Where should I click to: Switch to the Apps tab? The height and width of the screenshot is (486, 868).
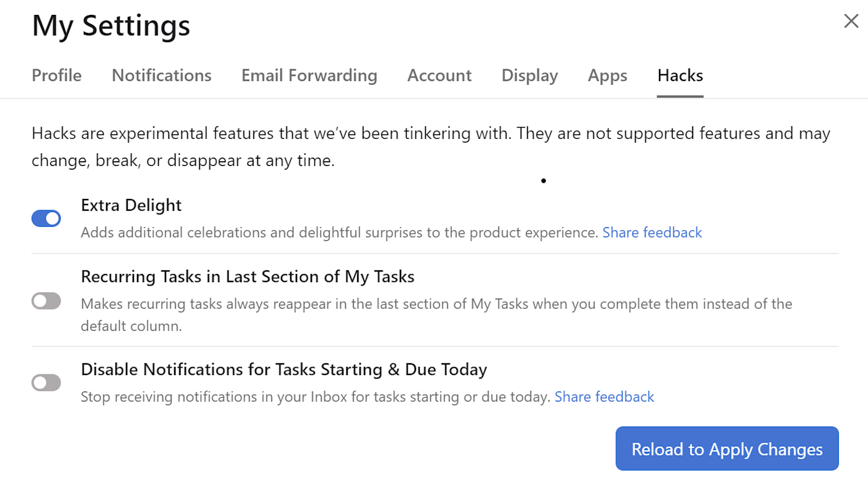(607, 76)
